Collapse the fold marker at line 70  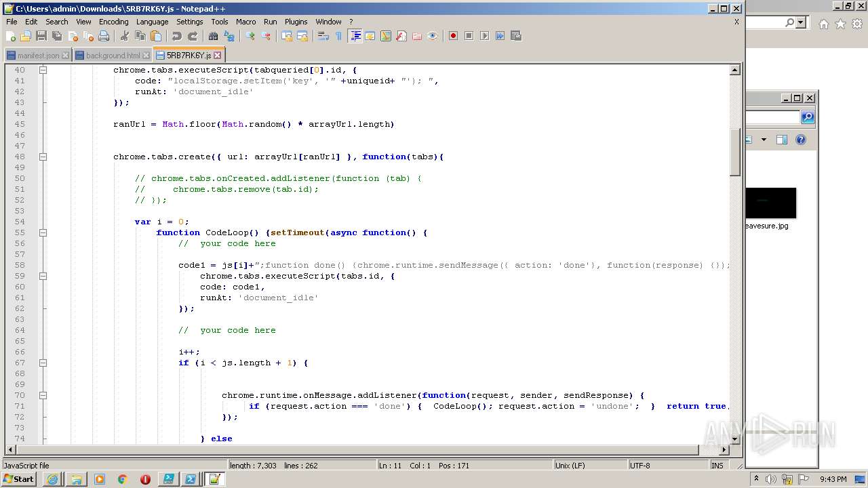(43, 395)
